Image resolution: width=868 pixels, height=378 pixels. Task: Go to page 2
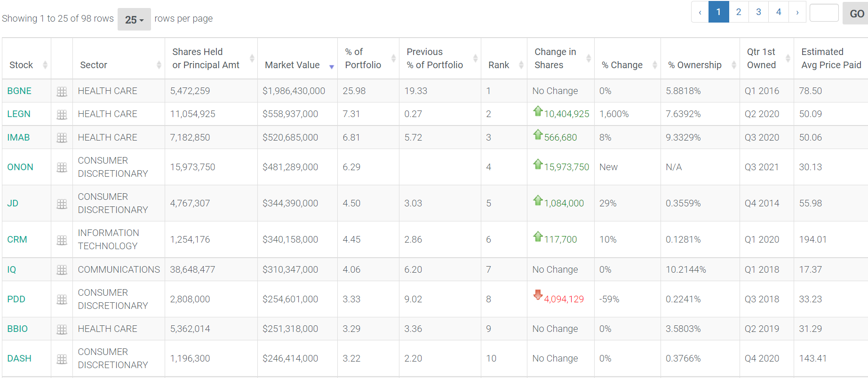pos(739,12)
